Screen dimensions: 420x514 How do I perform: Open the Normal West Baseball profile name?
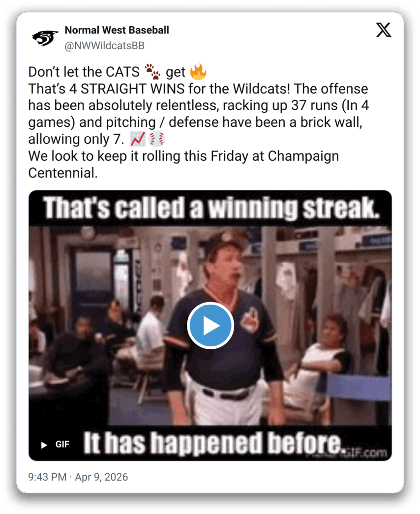coord(117,30)
